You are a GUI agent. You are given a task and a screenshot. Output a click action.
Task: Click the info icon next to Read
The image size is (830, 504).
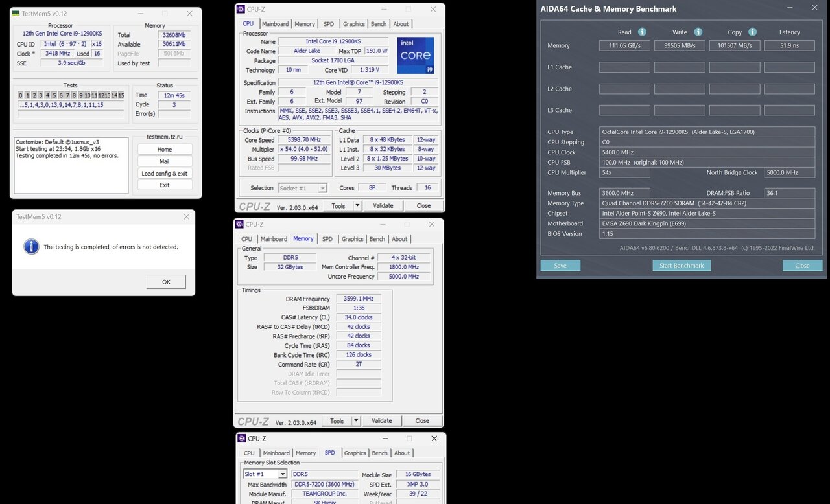pyautogui.click(x=642, y=32)
